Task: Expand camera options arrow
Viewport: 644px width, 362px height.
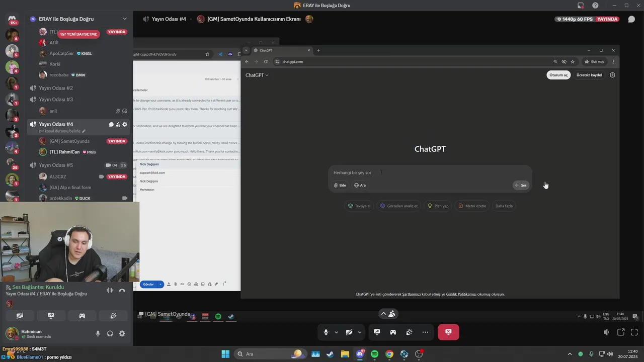Action: tap(359, 332)
